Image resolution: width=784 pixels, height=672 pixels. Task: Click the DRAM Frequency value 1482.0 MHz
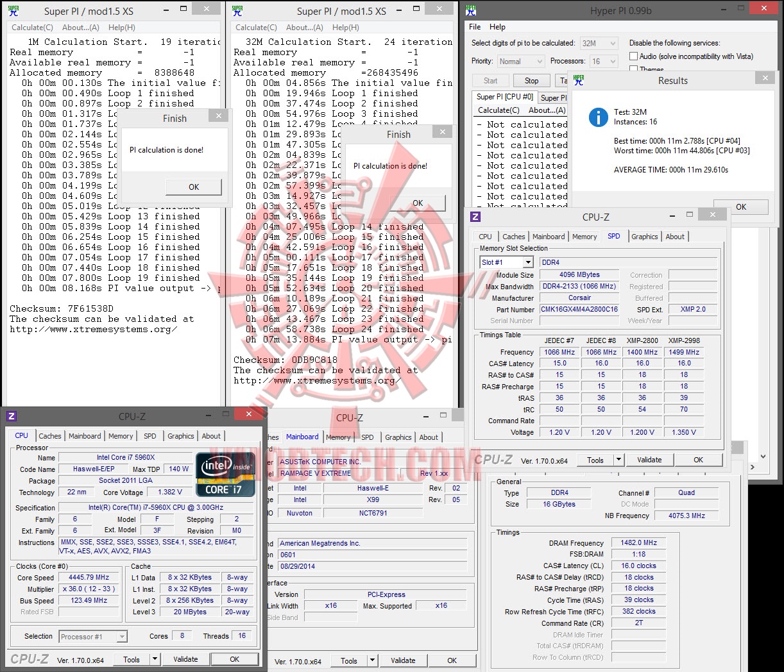[638, 542]
